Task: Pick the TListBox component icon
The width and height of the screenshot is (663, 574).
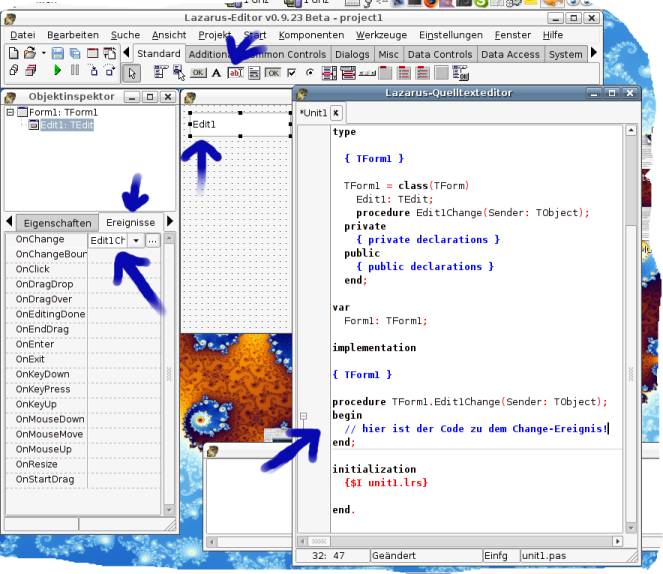Action: point(329,73)
